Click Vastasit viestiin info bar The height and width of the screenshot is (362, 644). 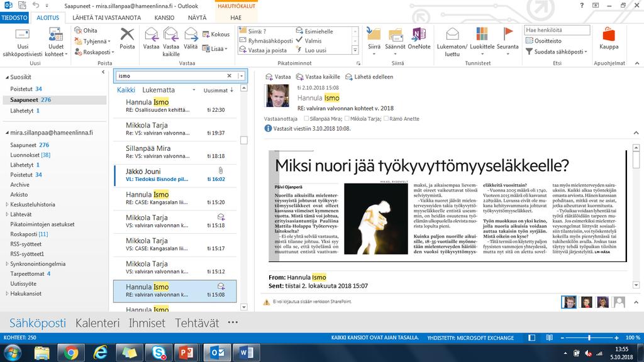pyautogui.click(x=308, y=128)
